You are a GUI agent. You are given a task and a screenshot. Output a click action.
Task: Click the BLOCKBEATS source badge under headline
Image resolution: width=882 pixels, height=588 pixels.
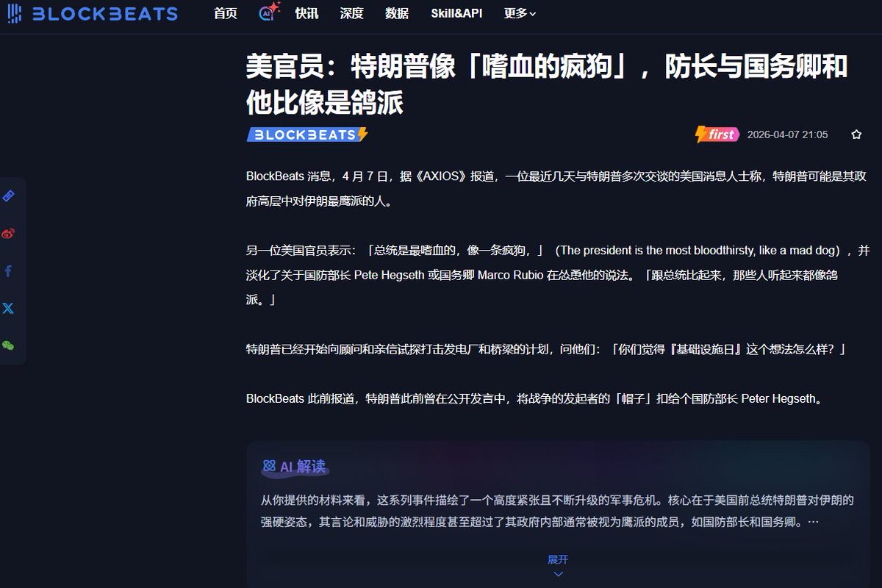click(307, 135)
